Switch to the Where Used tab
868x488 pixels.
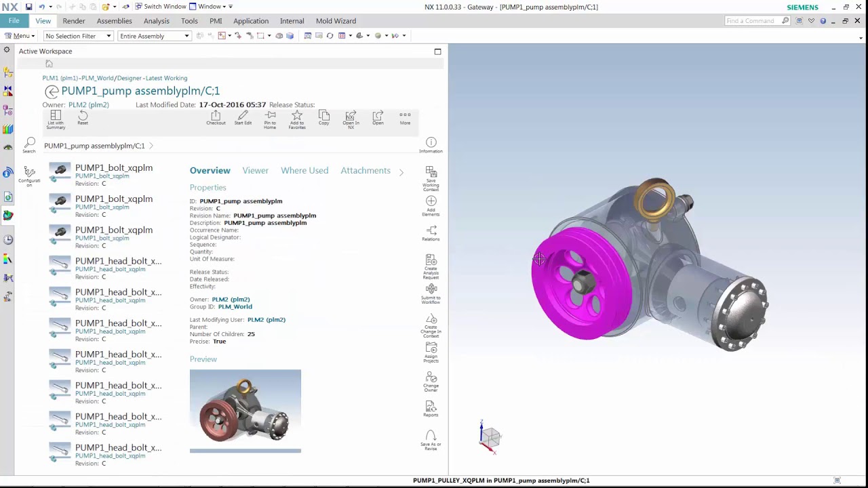pos(304,171)
